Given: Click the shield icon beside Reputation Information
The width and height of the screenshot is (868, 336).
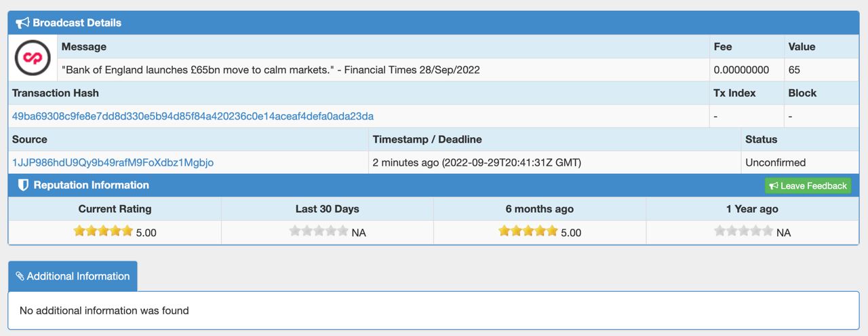Looking at the screenshot, I should coord(23,185).
